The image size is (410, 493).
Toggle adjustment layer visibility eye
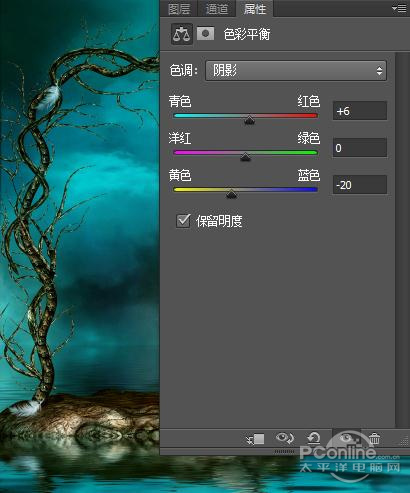346,438
